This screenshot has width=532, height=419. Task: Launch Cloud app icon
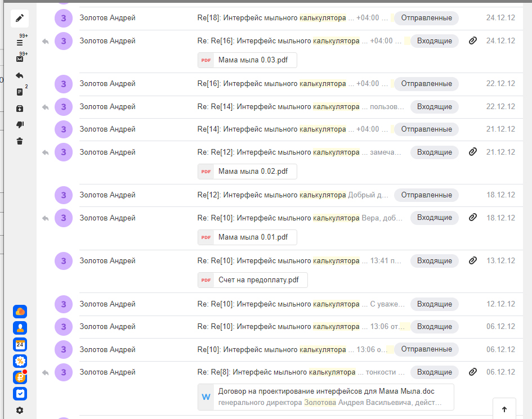click(20, 312)
